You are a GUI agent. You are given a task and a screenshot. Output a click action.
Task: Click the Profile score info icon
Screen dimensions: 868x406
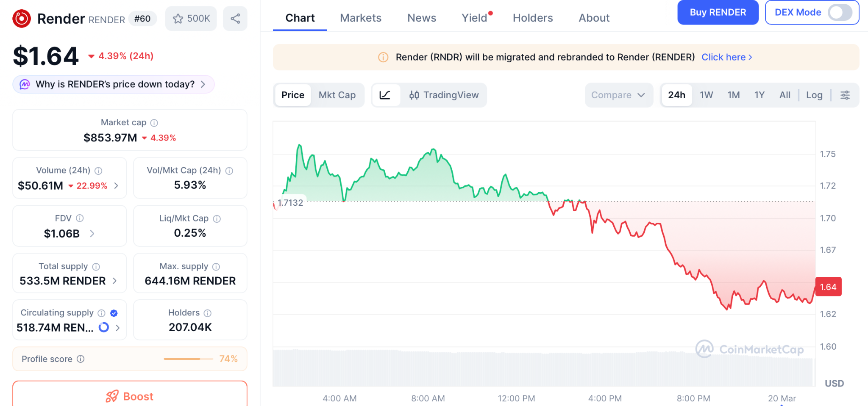point(81,359)
